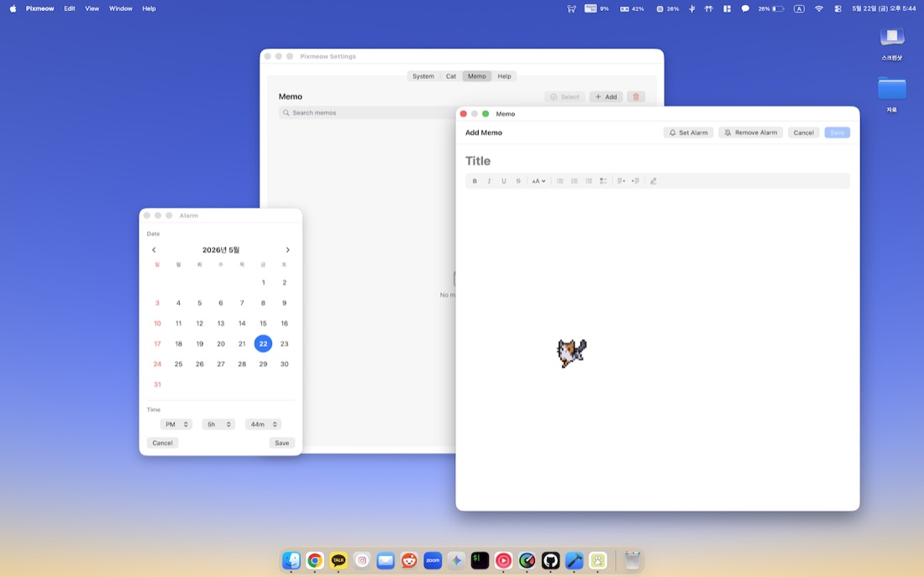
Task: Click the Remove Alarm button
Action: tap(751, 133)
